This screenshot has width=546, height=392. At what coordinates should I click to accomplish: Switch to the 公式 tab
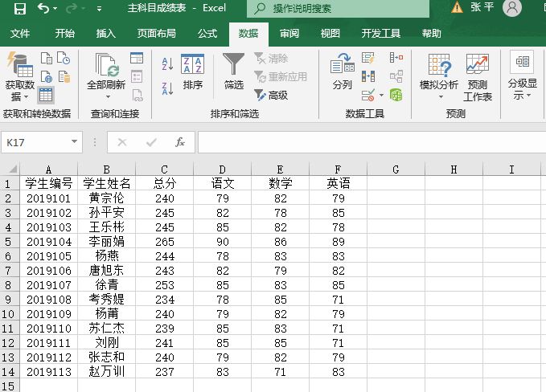(x=207, y=34)
